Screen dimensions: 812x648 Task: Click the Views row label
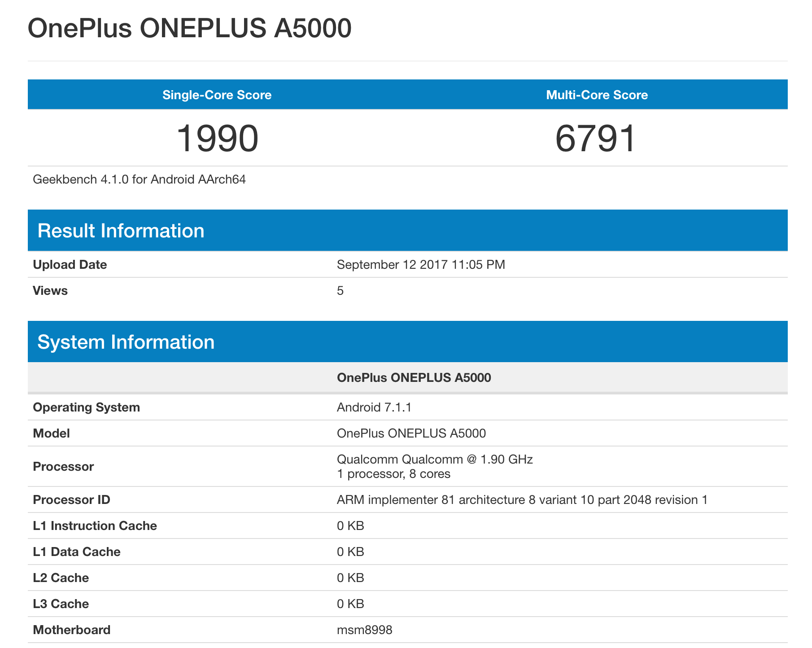tap(50, 291)
